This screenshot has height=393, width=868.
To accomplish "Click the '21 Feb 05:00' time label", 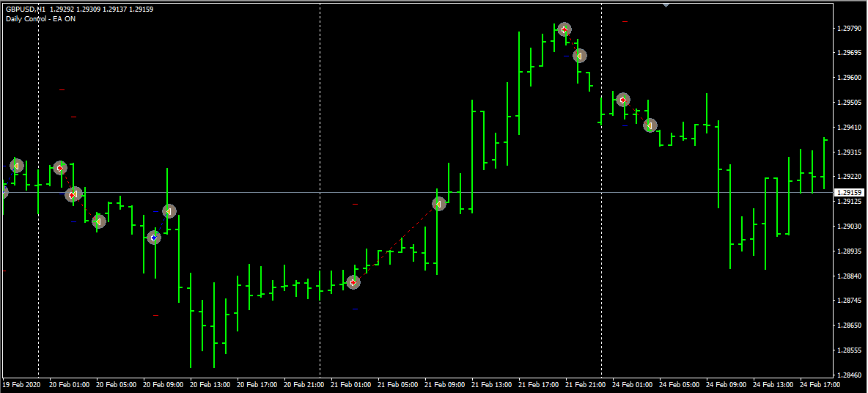I will (397, 384).
